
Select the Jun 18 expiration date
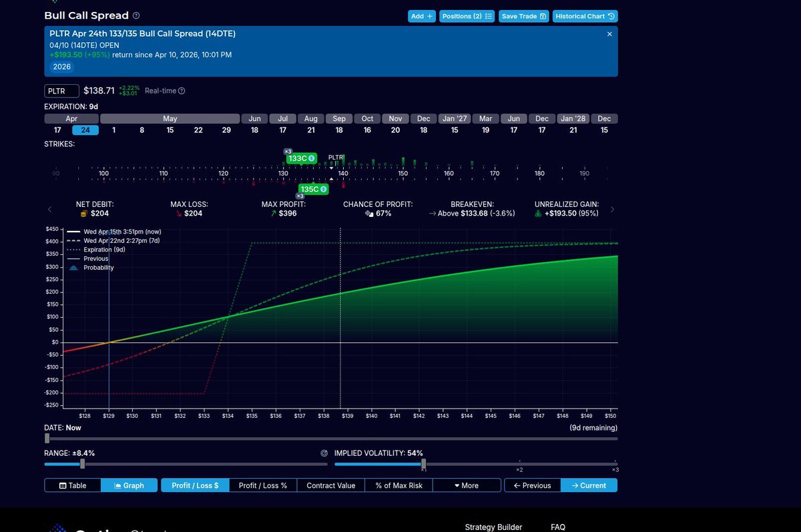pos(254,130)
